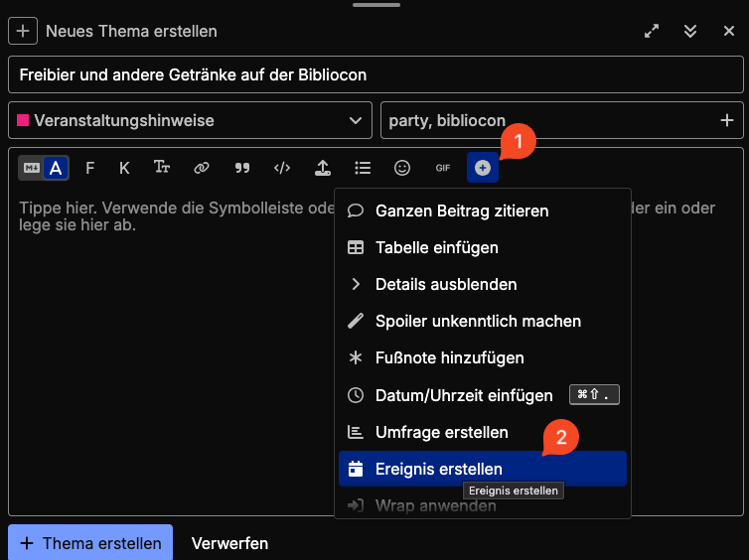Choose Umfrage erstellen in the menu
Image resolution: width=749 pixels, height=560 pixels.
pos(441,432)
